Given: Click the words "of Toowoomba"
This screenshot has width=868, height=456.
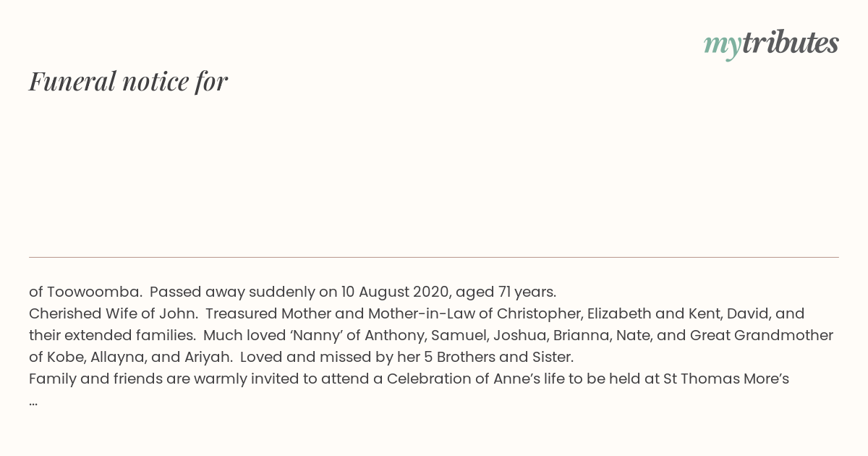Looking at the screenshot, I should 85,292.
